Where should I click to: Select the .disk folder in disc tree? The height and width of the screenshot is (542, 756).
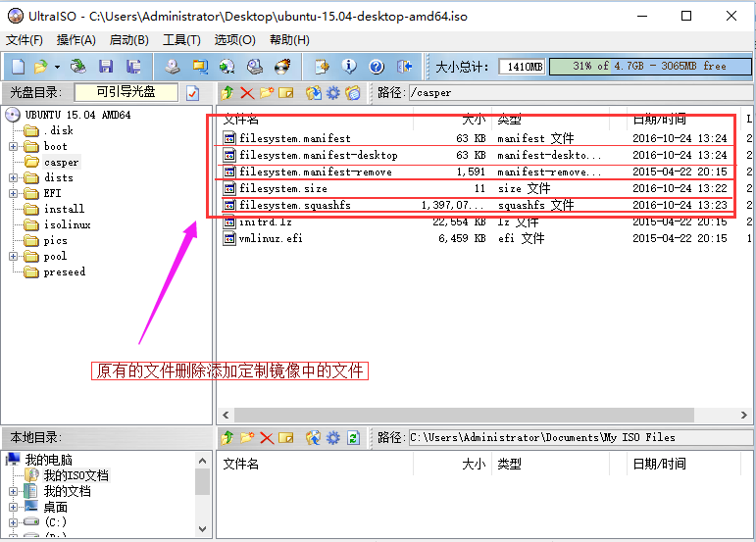click(58, 130)
